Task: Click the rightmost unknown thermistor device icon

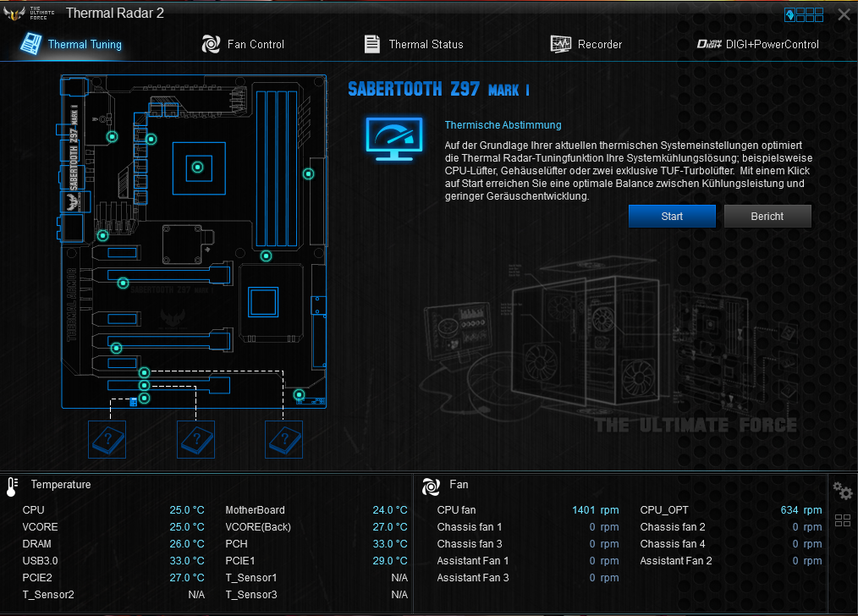Action: (284, 439)
